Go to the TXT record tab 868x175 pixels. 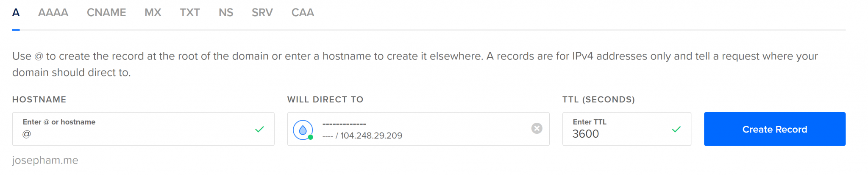(x=190, y=13)
